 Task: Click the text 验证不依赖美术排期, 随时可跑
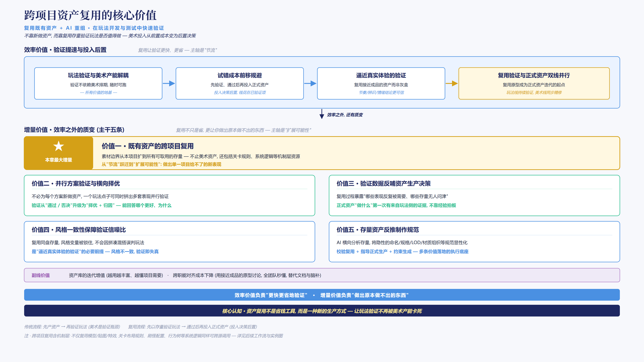click(98, 85)
